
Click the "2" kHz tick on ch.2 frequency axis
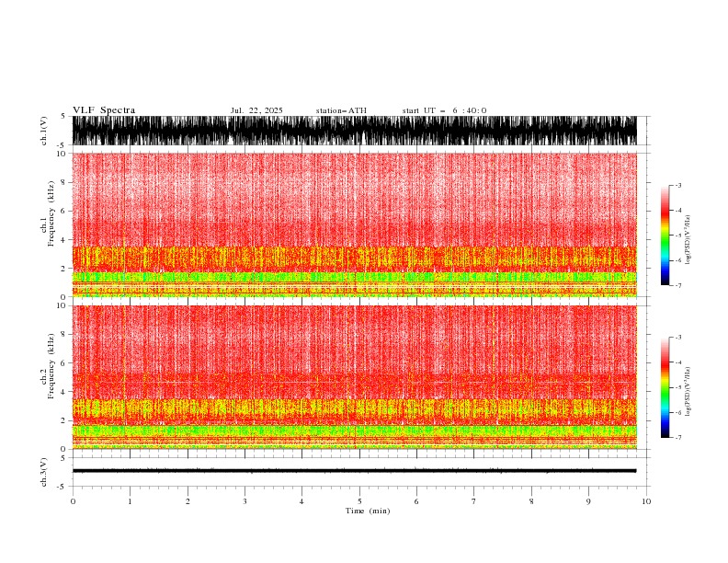pyautogui.click(x=63, y=420)
